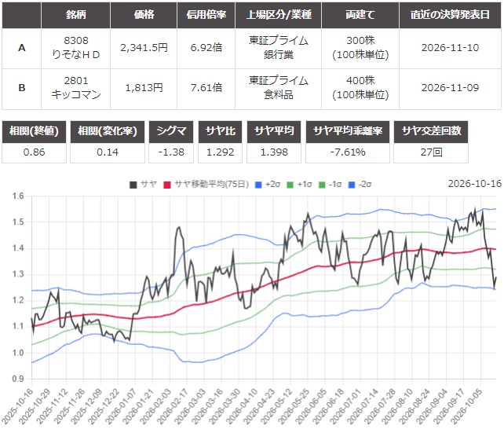The image size is (504, 429).
Task: Click the correlation value 0.86
Action: pyautogui.click(x=34, y=152)
